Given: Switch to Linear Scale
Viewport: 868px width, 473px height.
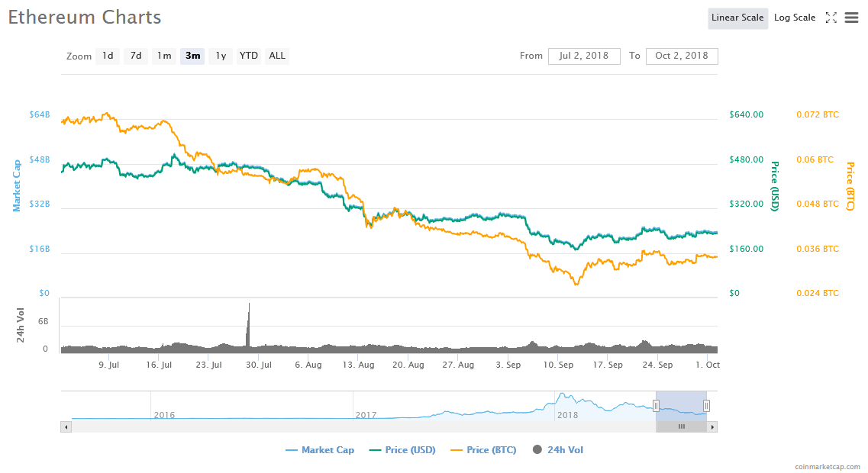Looking at the screenshot, I should click(737, 18).
